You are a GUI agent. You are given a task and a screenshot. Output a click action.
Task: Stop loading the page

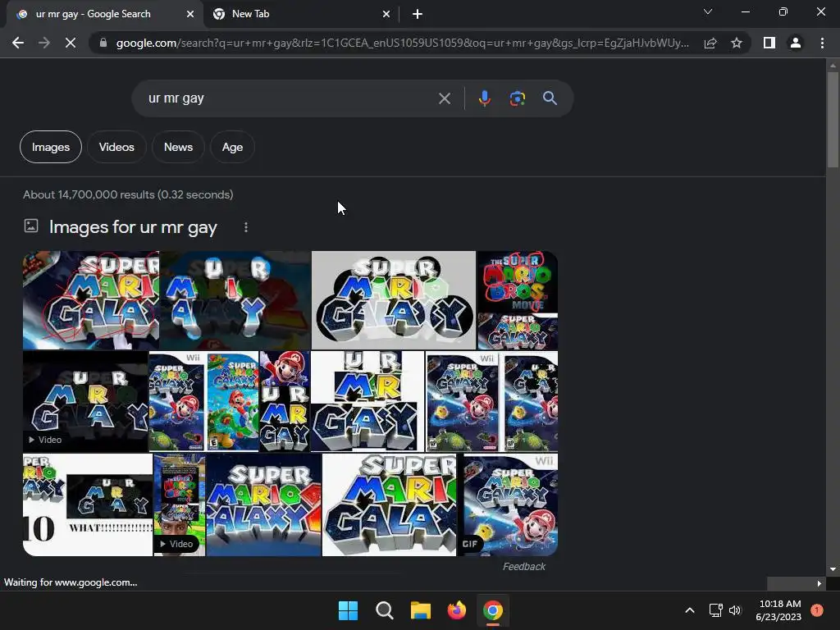pos(71,43)
